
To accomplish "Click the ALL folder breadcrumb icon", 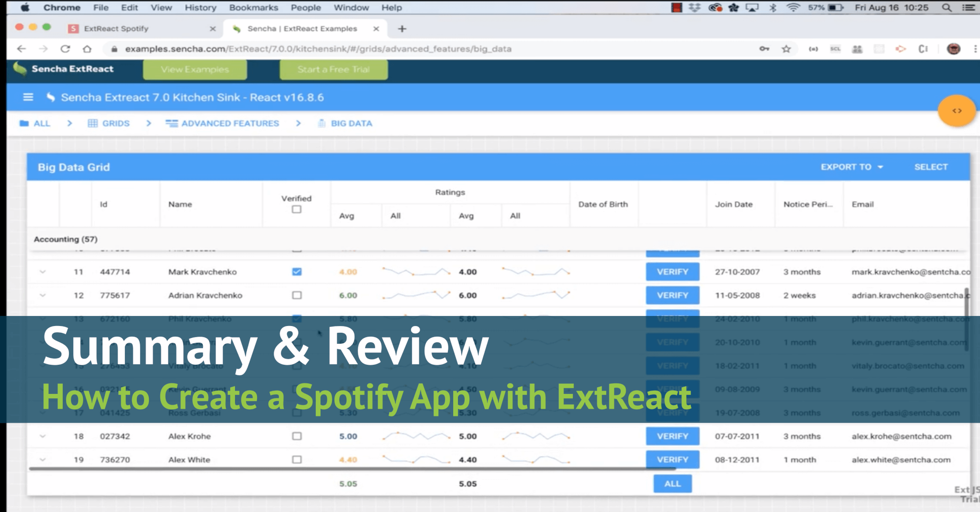I will (24, 123).
